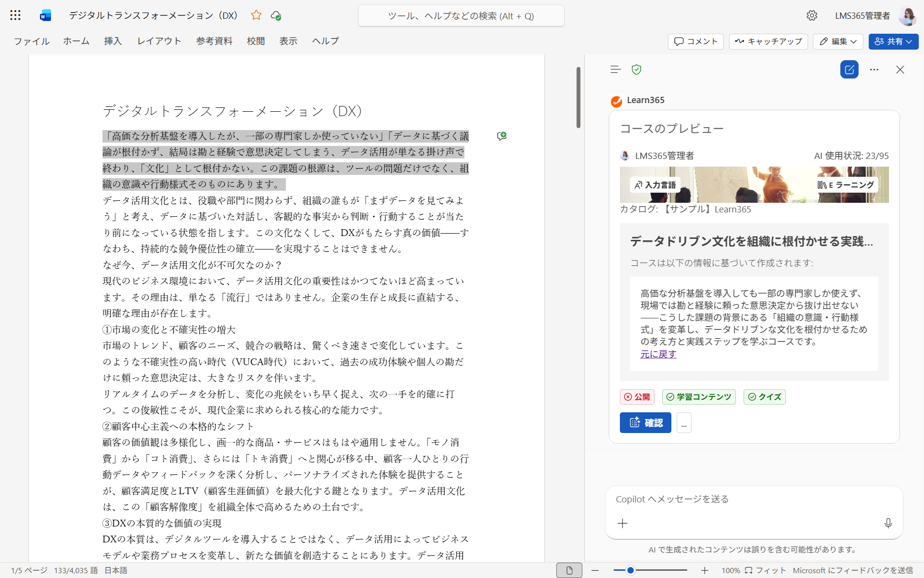This screenshot has height=578, width=924.
Task: Click the page view icon in status bar
Action: tap(569, 570)
